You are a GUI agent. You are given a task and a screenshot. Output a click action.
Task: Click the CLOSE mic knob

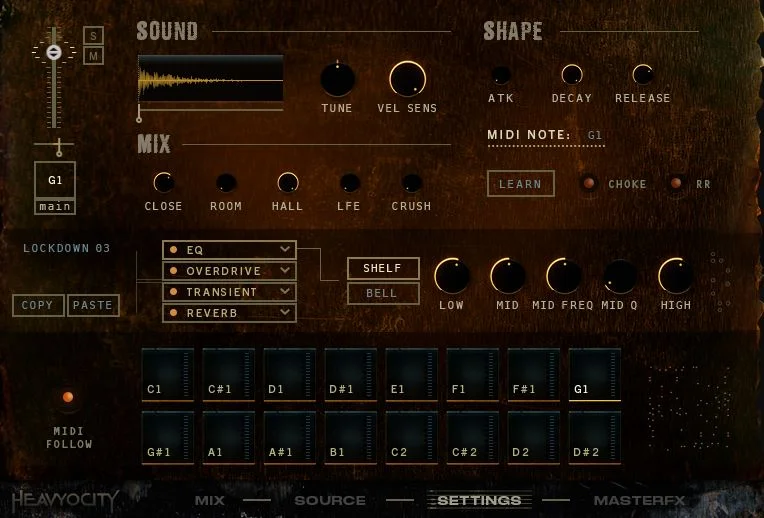click(x=164, y=183)
